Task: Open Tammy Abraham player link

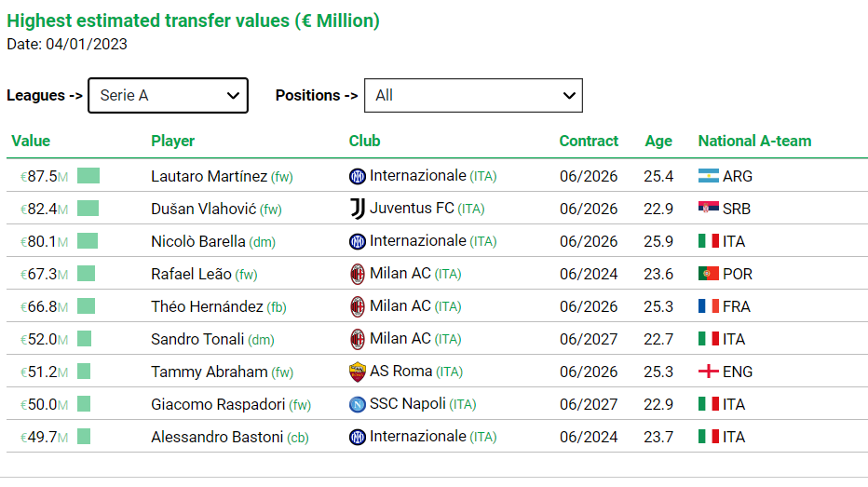Action: (210, 372)
